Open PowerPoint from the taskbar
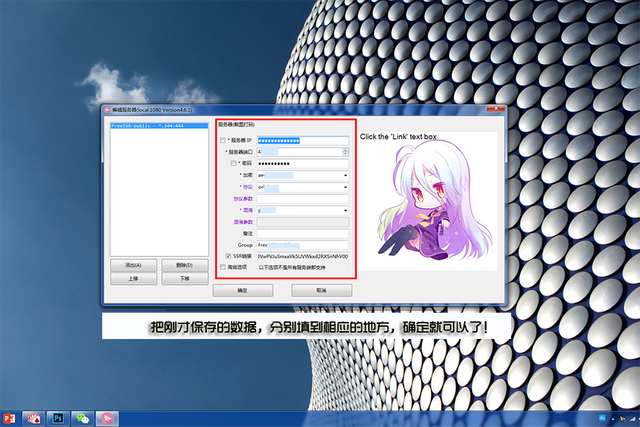The image size is (640, 427). pyautogui.click(x=9, y=418)
